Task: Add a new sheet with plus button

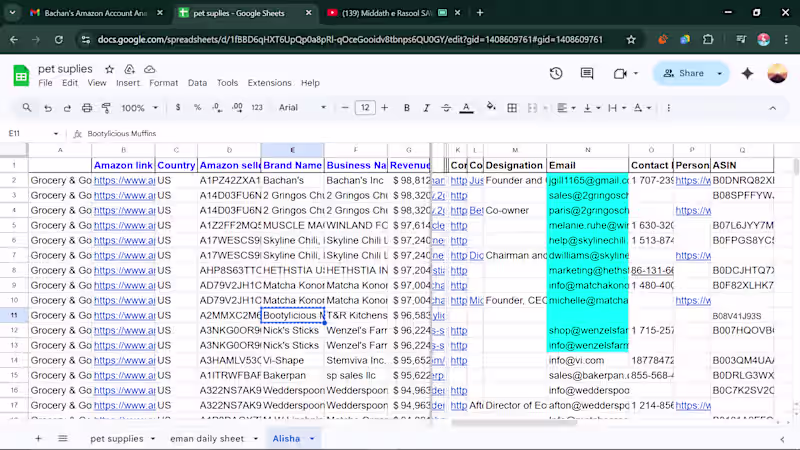Action: (38, 438)
